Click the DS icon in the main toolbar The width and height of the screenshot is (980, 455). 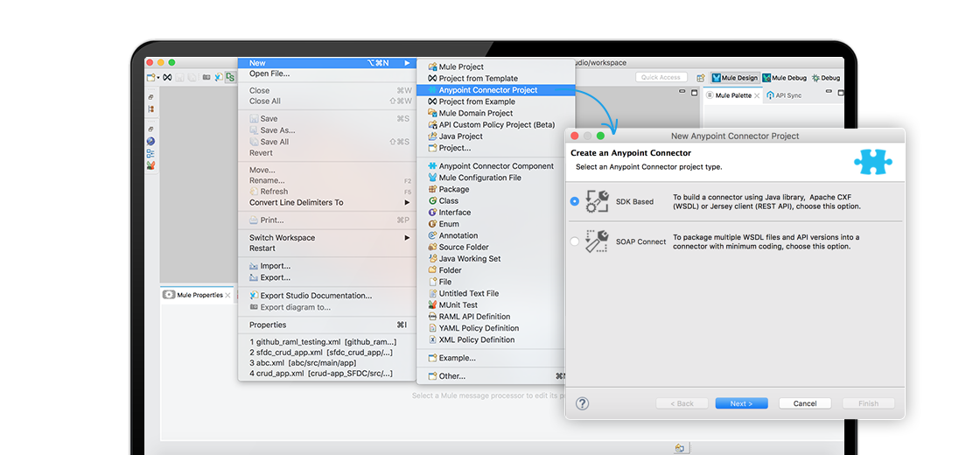tap(231, 78)
